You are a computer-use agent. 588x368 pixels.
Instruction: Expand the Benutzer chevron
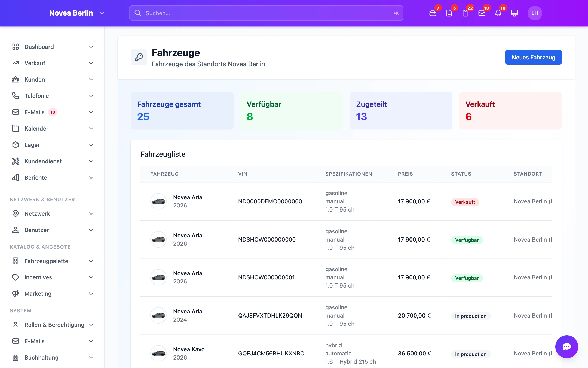pyautogui.click(x=91, y=230)
